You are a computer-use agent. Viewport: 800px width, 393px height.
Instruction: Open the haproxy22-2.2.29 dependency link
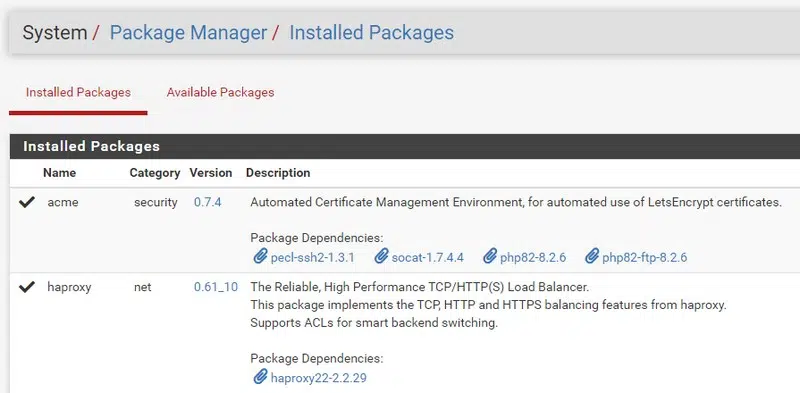coord(319,378)
